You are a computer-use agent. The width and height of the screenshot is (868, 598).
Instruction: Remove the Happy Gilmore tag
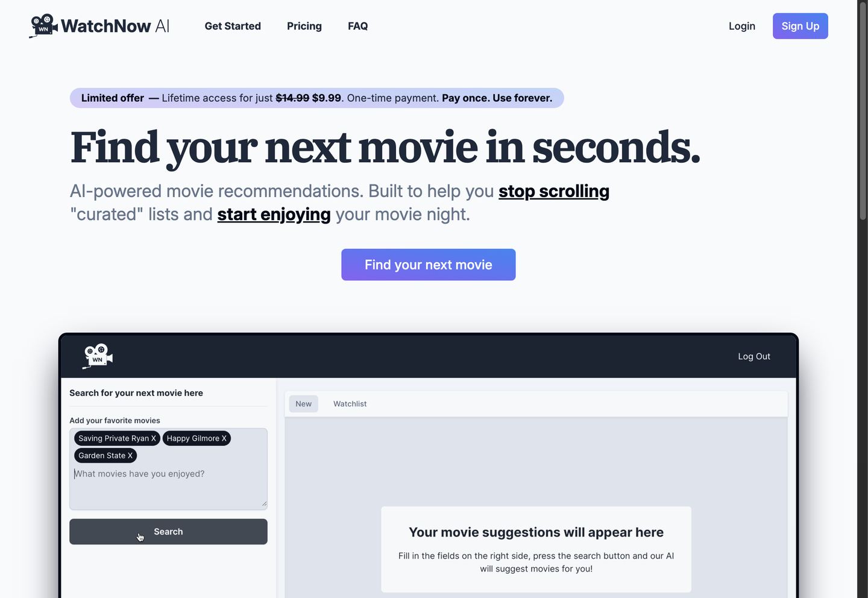pos(224,438)
